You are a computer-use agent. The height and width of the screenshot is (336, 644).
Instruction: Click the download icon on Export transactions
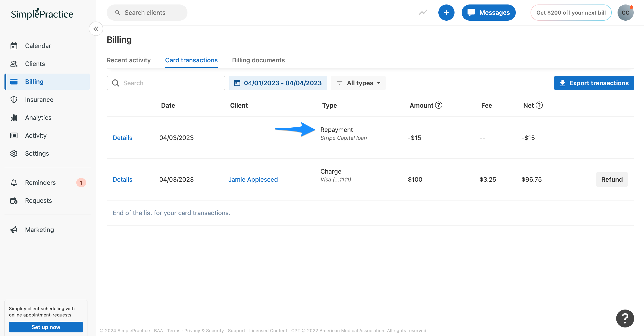coord(563,83)
